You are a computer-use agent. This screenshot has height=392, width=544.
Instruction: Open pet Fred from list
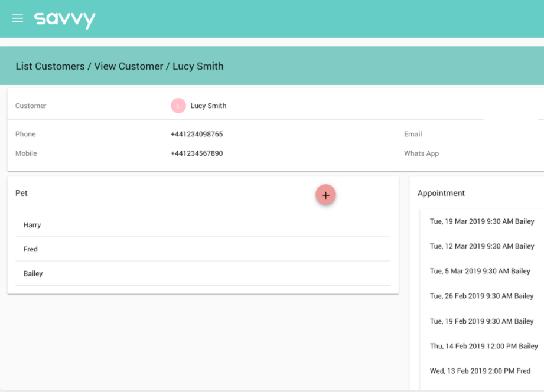pyautogui.click(x=203, y=249)
